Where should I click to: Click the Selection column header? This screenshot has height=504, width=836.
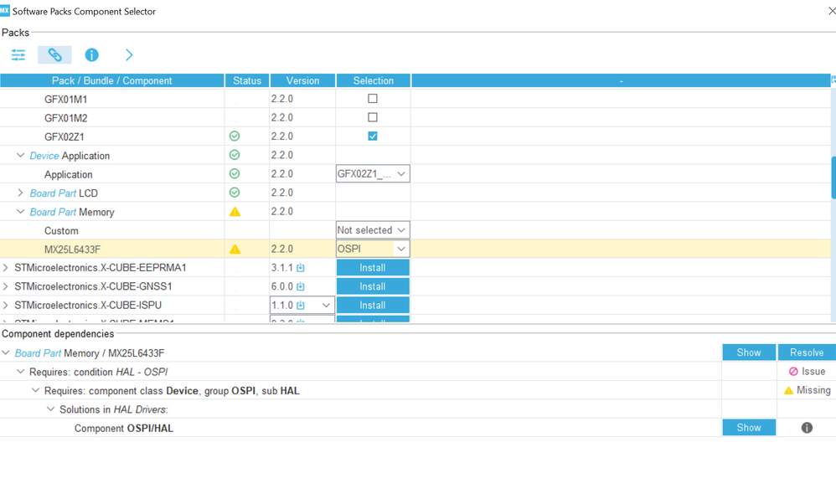click(374, 80)
